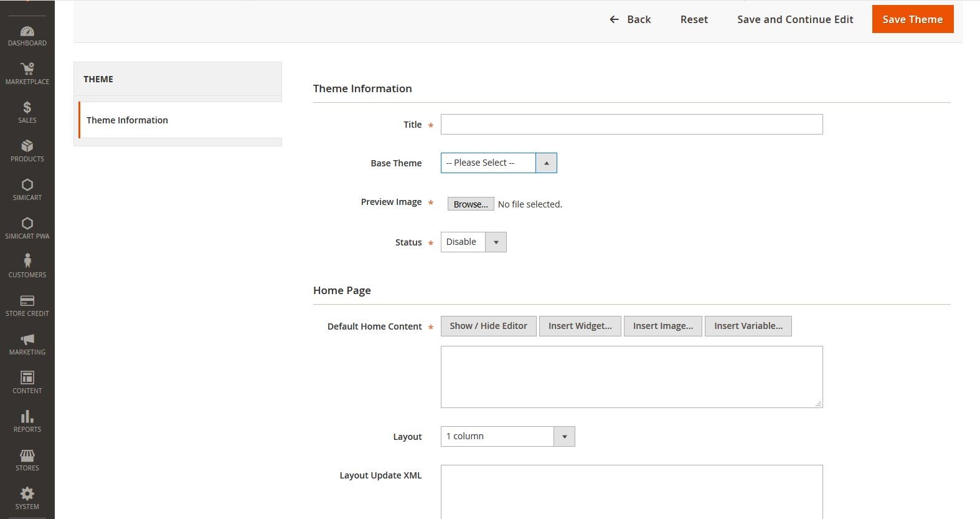Open the Stores storefront icon
This screenshot has height=519, width=980.
click(27, 455)
